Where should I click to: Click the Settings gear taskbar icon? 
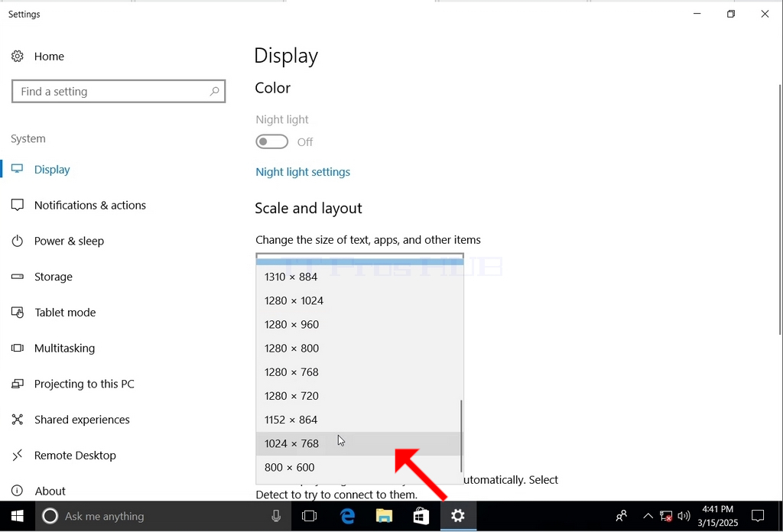(458, 516)
